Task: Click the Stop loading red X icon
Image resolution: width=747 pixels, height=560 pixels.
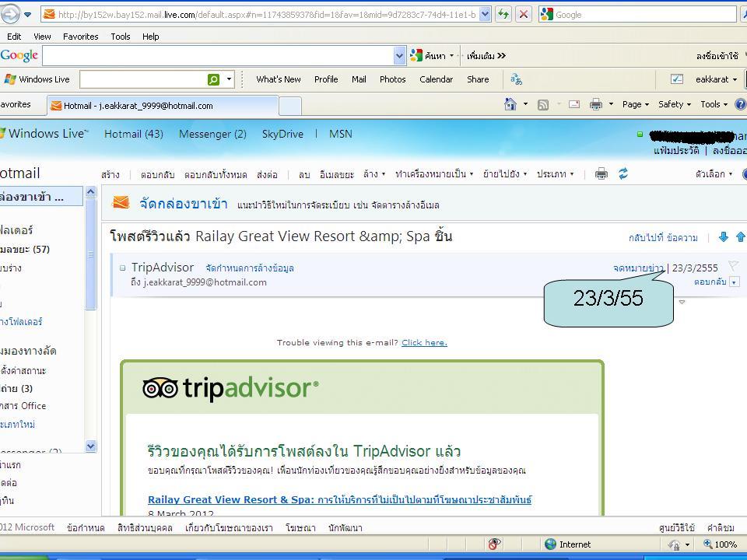Action: click(523, 14)
